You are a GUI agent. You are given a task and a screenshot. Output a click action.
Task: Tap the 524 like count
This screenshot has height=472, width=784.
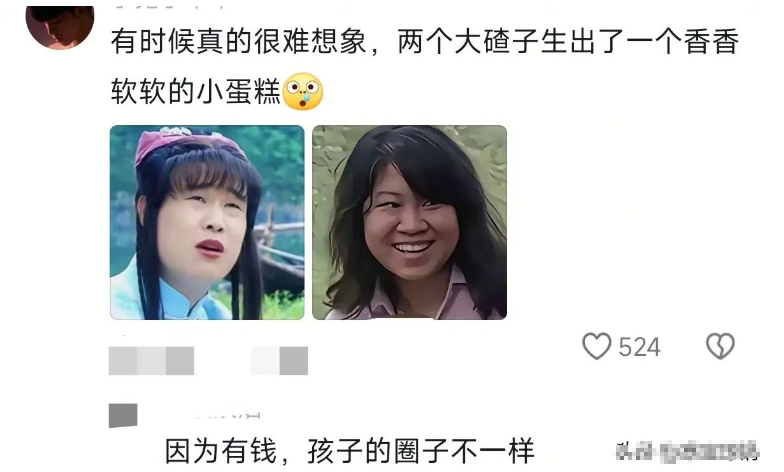(640, 347)
